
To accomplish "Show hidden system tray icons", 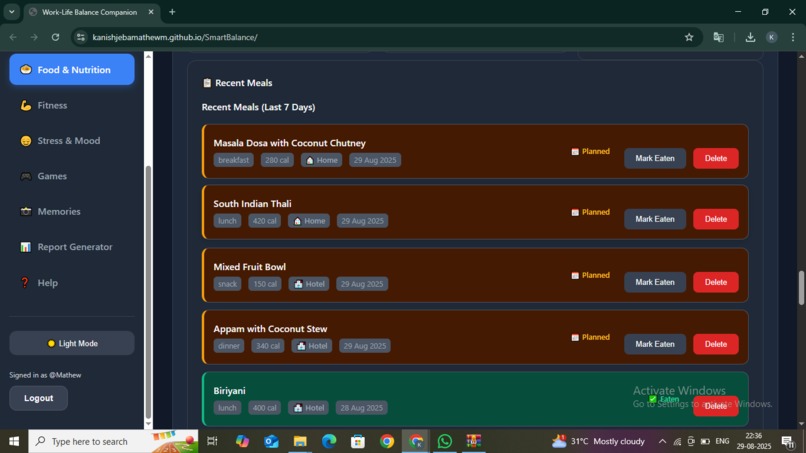I will [x=662, y=441].
